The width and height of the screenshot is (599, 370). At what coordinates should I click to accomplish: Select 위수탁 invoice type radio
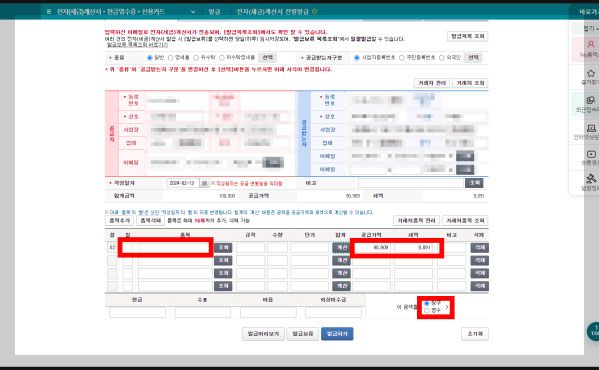tap(196, 58)
